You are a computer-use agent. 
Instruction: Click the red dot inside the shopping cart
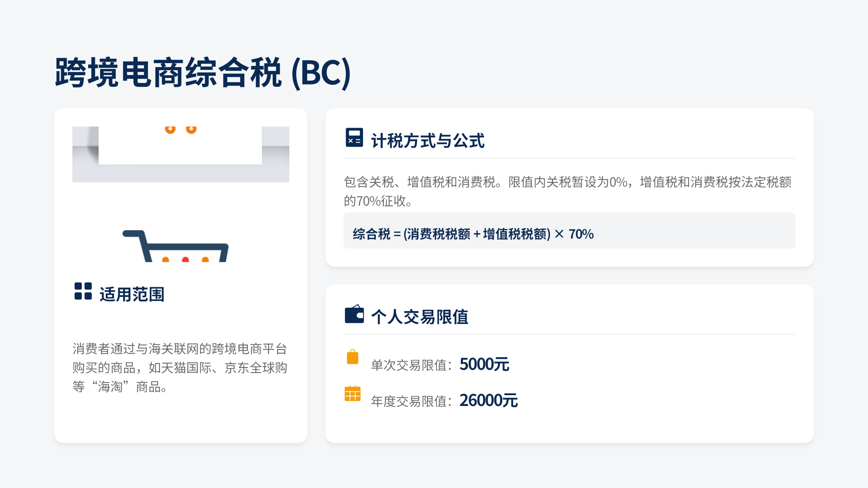point(185,260)
